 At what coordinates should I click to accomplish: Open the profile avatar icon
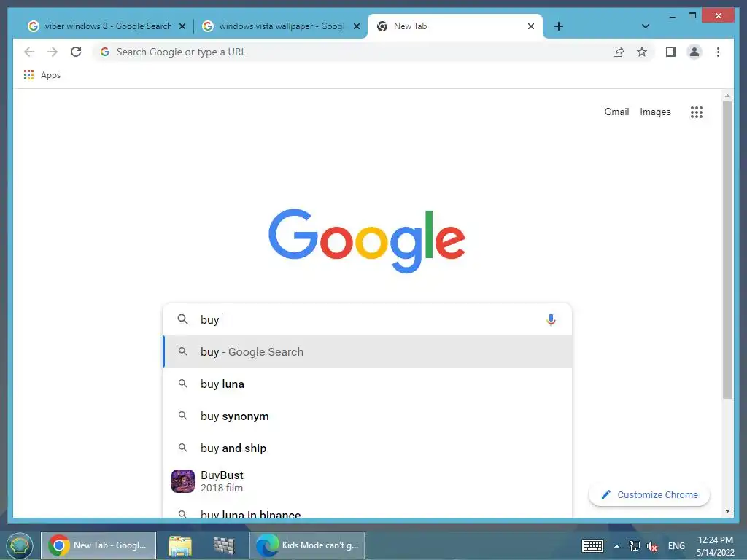coord(694,52)
